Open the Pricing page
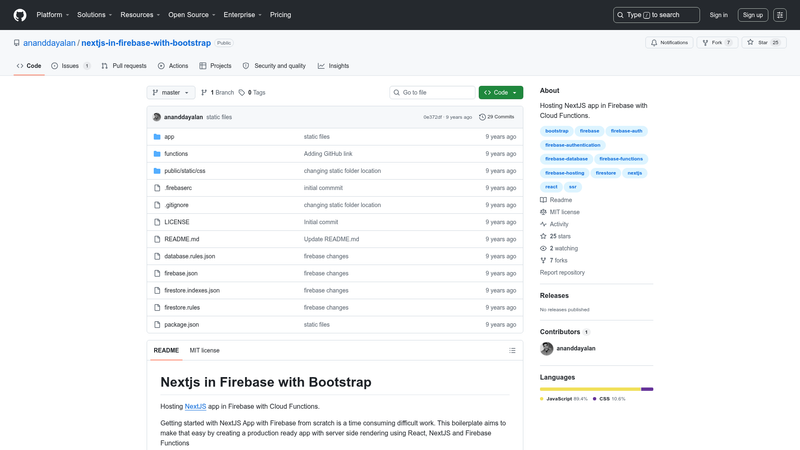The image size is (800, 450). click(281, 15)
